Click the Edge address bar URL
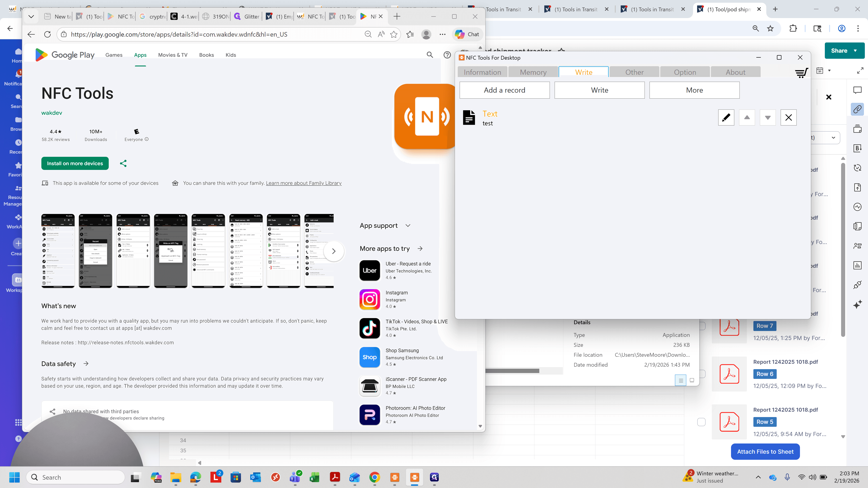The height and width of the screenshot is (488, 868). [x=179, y=34]
